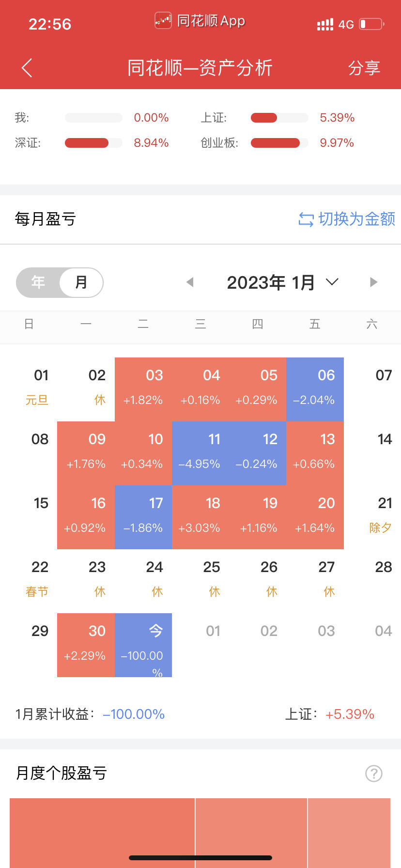The width and height of the screenshot is (401, 868).
Task: Tap the 同花顺 App logo icon
Action: click(163, 20)
